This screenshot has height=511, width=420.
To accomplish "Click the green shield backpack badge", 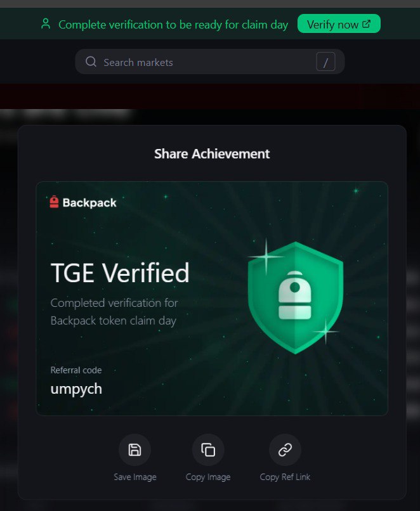I will (296, 297).
